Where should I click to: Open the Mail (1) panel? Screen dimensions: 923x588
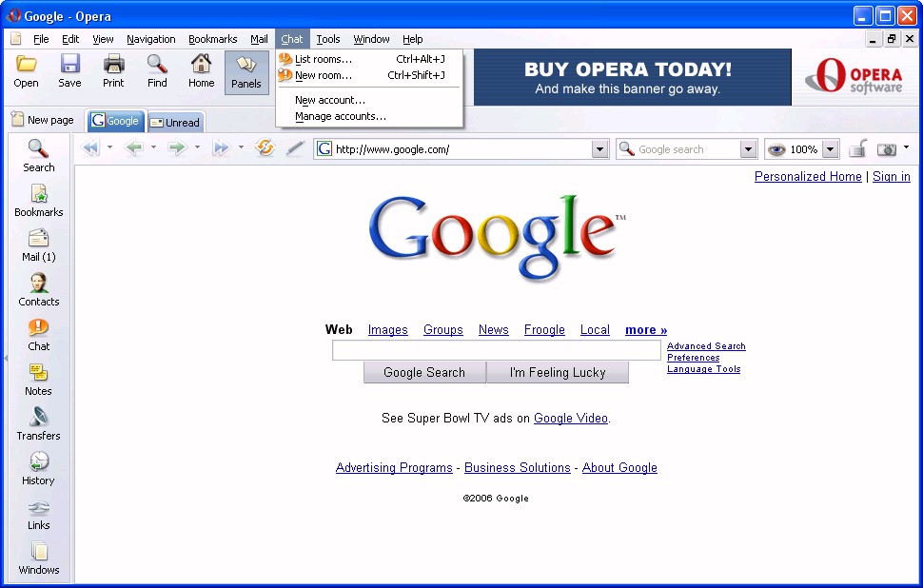click(38, 245)
